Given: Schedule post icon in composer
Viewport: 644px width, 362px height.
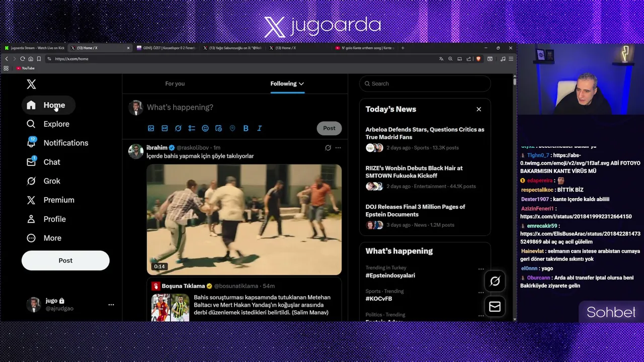Looking at the screenshot, I should click(x=219, y=128).
